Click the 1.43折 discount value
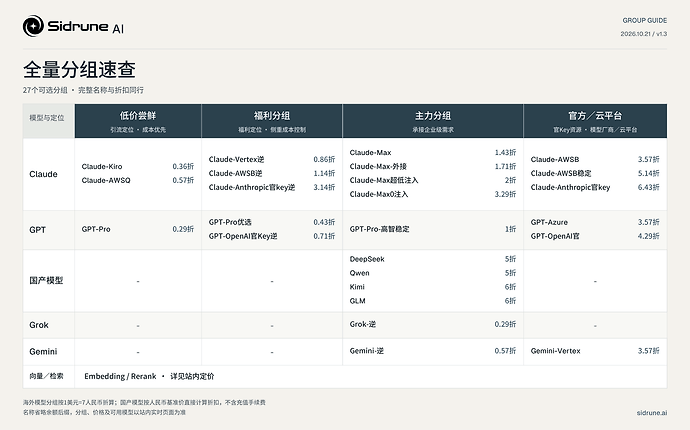Screen dimensions: 690x430 [505, 152]
